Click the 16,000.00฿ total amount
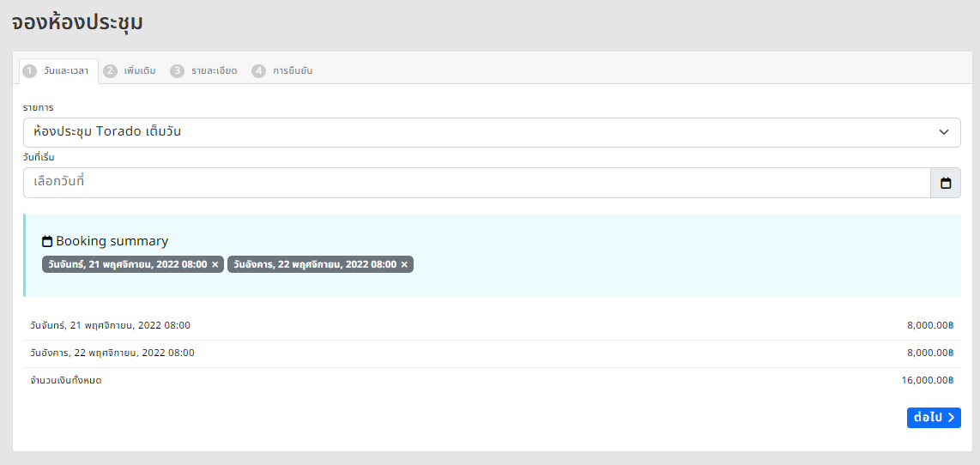Image resolution: width=980 pixels, height=465 pixels. (x=930, y=380)
